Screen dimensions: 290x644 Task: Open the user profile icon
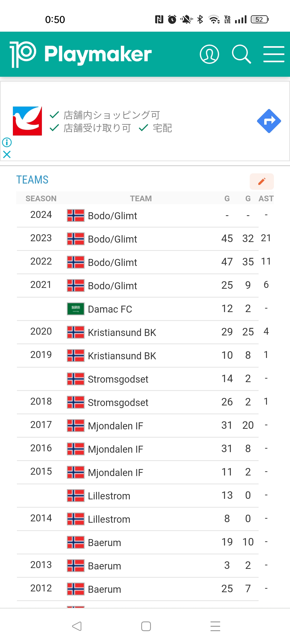(209, 54)
